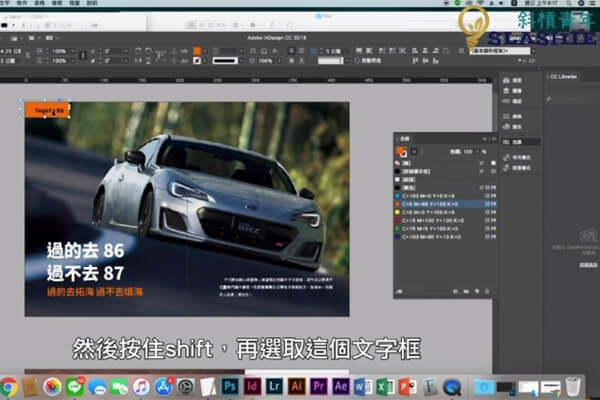This screenshot has height=400, width=600.
Task: Open PowerPoint from the dock
Action: 407,387
